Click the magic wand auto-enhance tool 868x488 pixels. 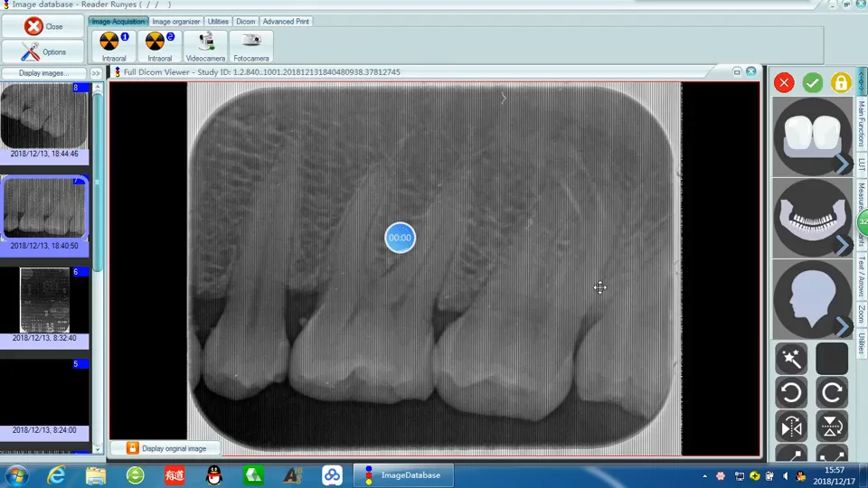pos(791,359)
